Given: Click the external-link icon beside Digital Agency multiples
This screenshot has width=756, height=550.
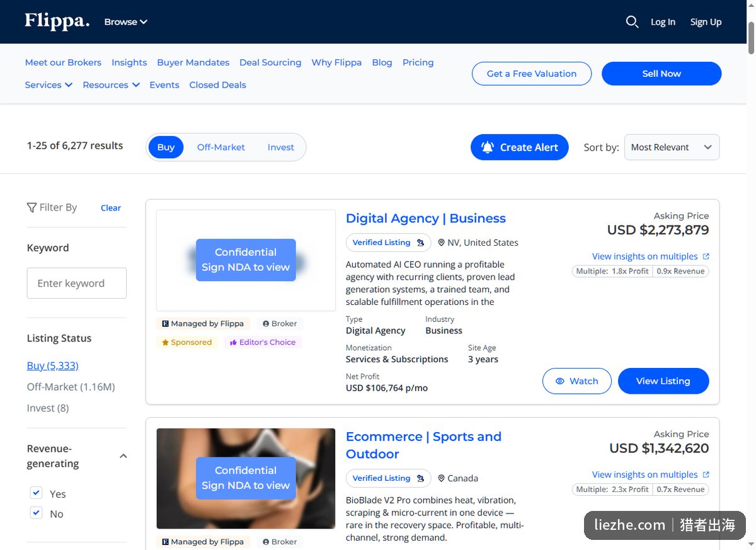Looking at the screenshot, I should pyautogui.click(x=706, y=256).
